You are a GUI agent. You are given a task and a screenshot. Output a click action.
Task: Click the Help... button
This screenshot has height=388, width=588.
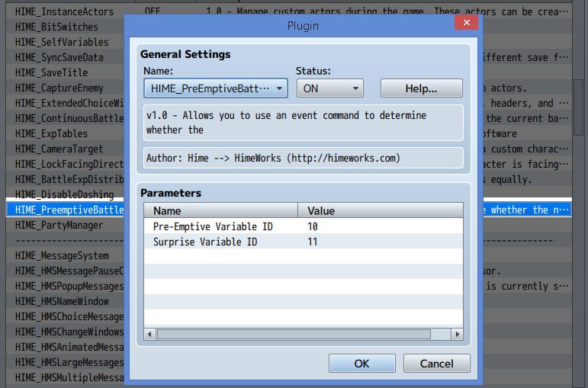click(x=422, y=88)
